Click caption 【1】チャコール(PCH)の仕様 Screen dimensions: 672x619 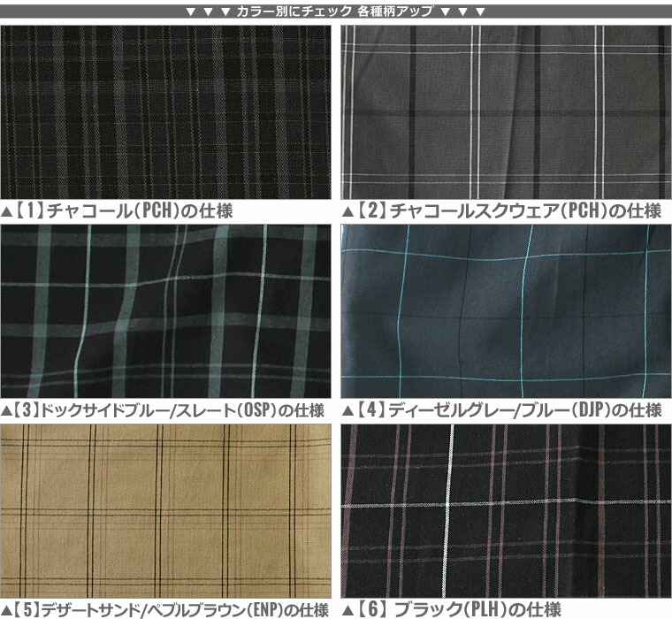pyautogui.click(x=117, y=211)
